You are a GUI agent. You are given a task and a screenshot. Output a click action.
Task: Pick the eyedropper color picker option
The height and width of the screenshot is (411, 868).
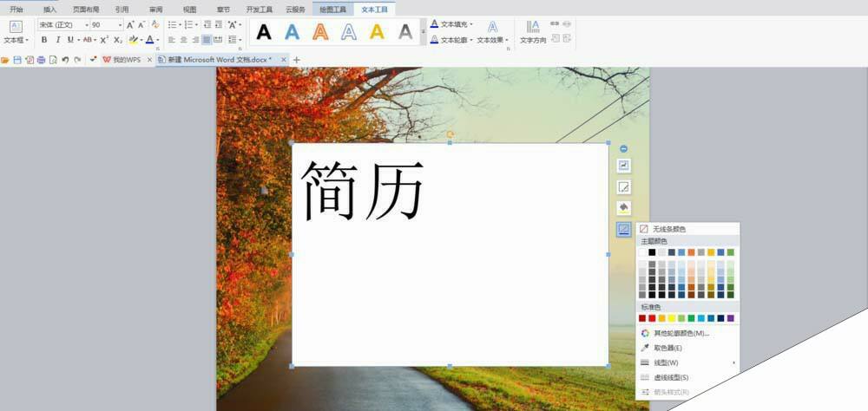(x=687, y=348)
